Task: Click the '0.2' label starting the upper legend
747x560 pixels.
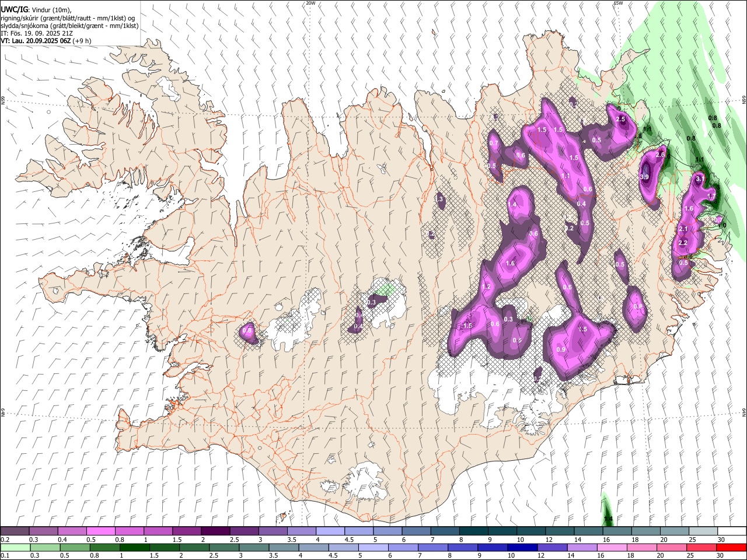Action: point(5,540)
